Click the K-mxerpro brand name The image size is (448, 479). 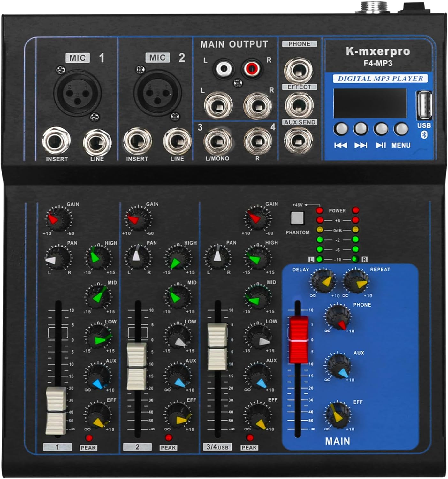[378, 51]
